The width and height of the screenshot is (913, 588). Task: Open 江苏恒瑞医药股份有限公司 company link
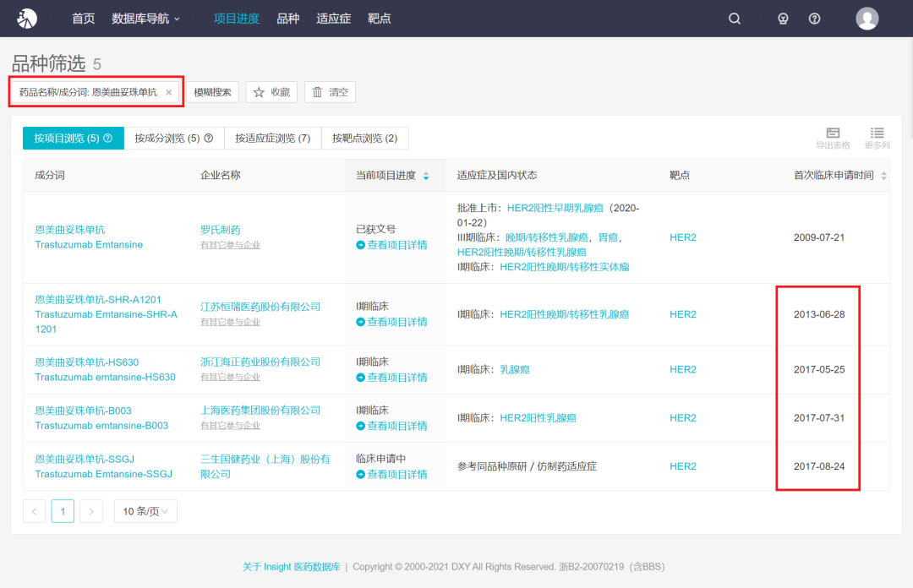click(x=260, y=307)
